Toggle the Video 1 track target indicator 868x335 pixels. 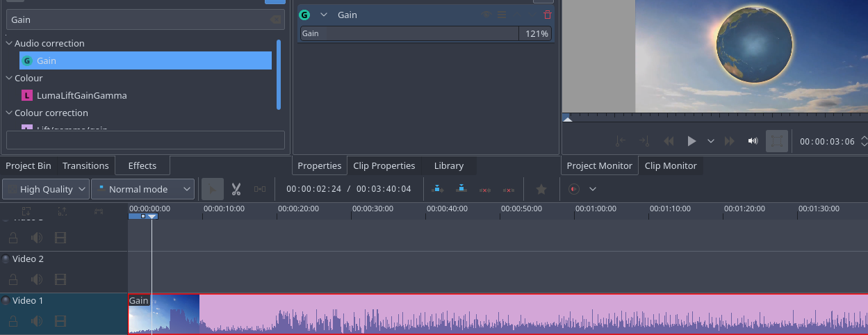(x=6, y=301)
